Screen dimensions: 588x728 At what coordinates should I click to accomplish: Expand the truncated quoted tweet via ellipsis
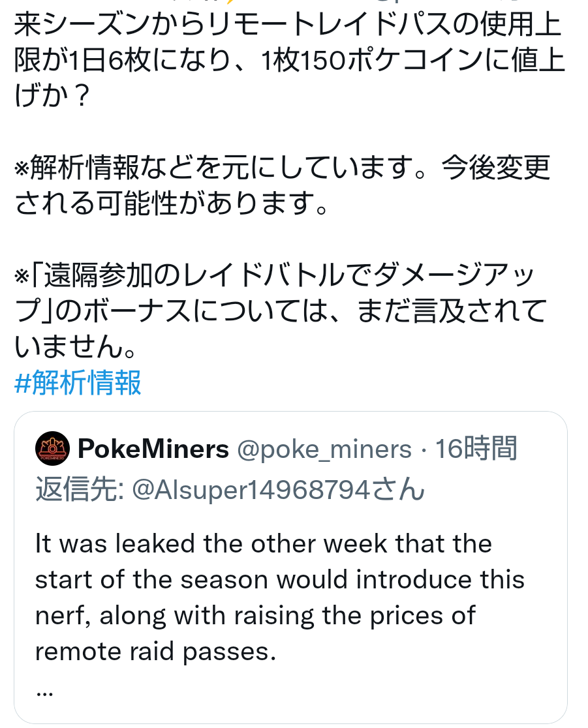(x=44, y=691)
